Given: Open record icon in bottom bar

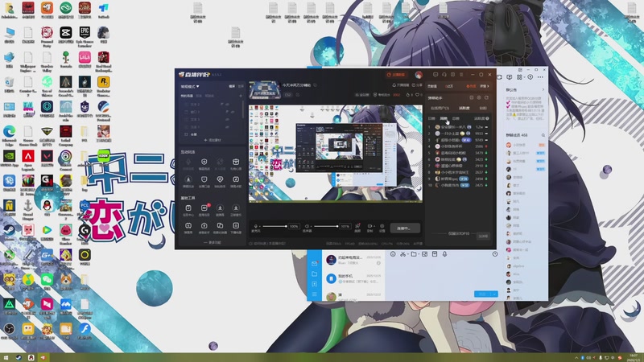Looking at the screenshot, I should (x=369, y=228).
